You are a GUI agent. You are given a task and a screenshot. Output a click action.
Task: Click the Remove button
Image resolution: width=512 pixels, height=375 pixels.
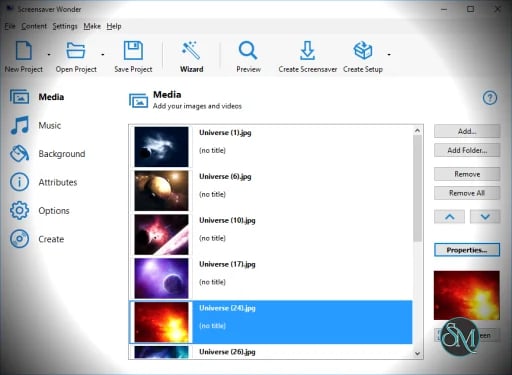467,174
